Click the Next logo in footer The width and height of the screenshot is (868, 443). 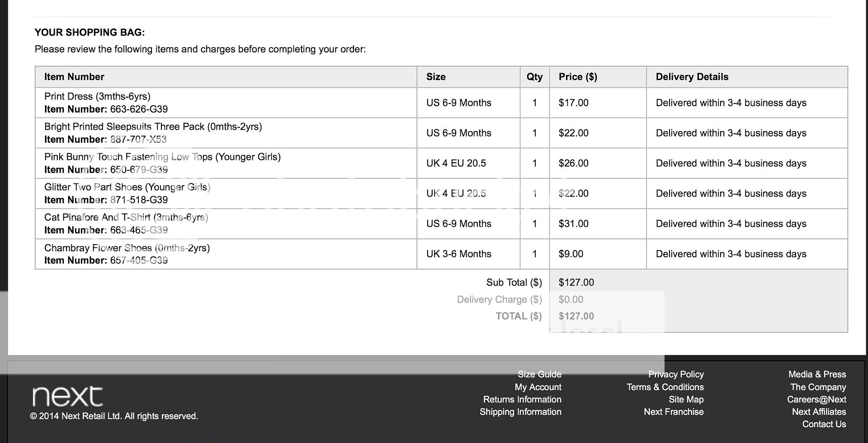pyautogui.click(x=67, y=396)
